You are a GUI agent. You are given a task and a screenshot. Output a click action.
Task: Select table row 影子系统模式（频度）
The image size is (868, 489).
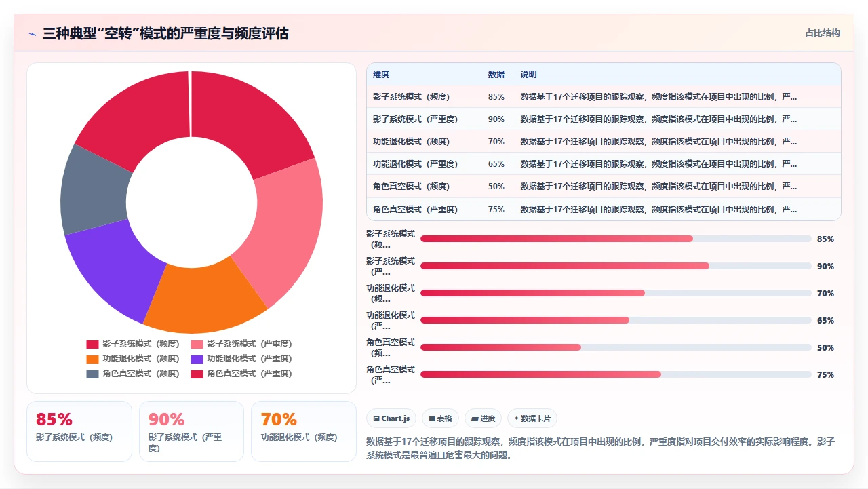[604, 97]
